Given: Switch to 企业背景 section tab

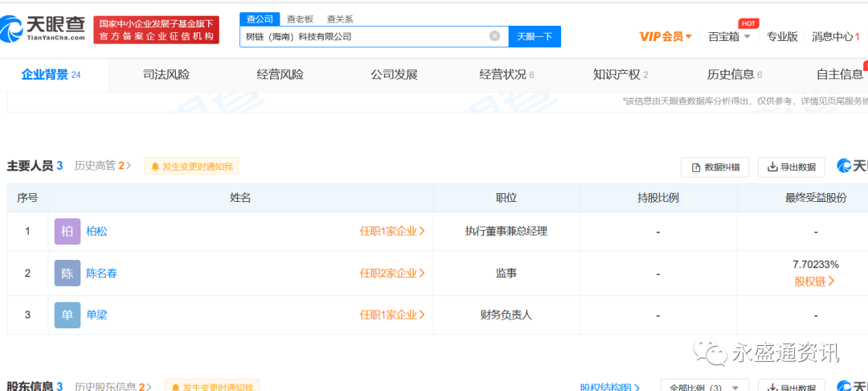Looking at the screenshot, I should pyautogui.click(x=51, y=75).
